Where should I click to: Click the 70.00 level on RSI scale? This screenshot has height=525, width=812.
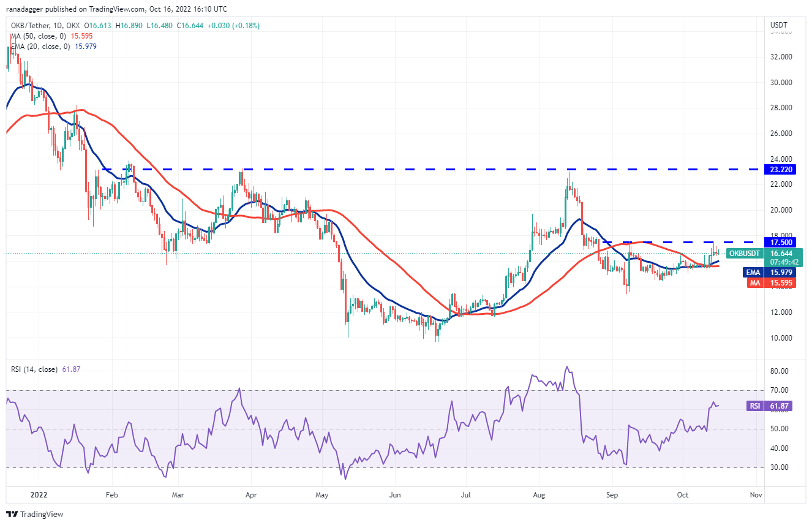coord(778,390)
